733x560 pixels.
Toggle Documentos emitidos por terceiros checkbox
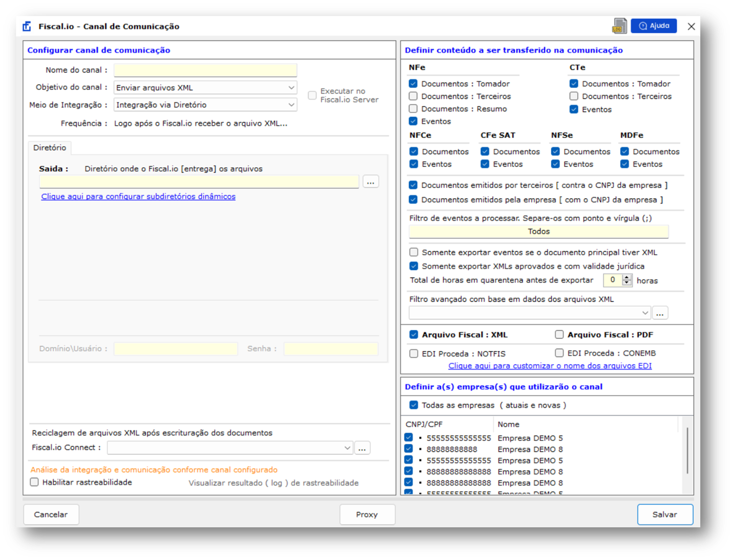coord(413,185)
